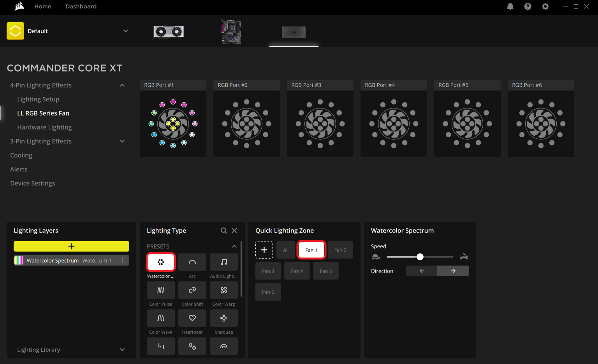
Task: Choose the vertical bars preset below Color Wave
Action: [161, 346]
